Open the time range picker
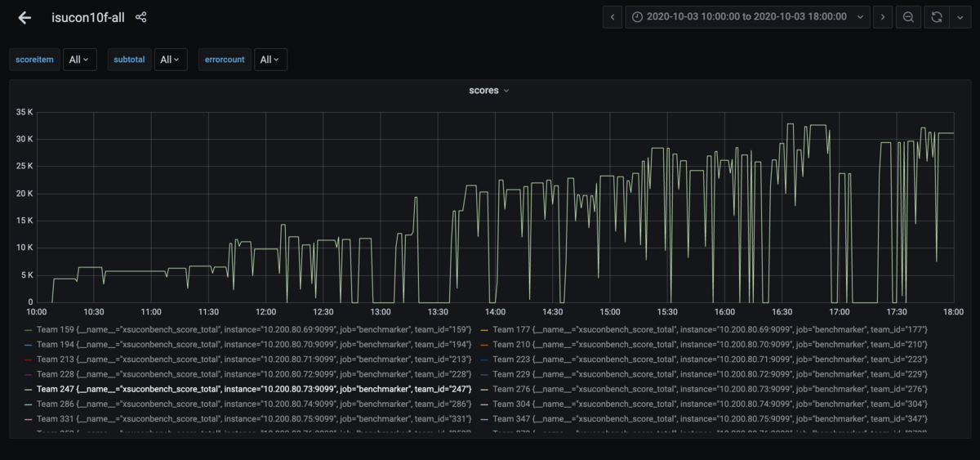Viewport: 980px width, 460px height. [747, 17]
